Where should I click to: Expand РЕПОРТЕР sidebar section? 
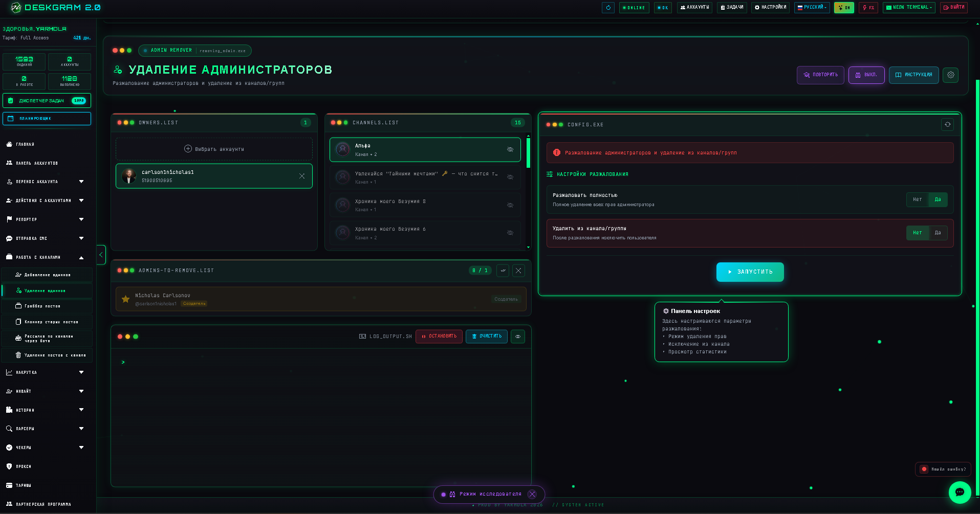(46, 219)
